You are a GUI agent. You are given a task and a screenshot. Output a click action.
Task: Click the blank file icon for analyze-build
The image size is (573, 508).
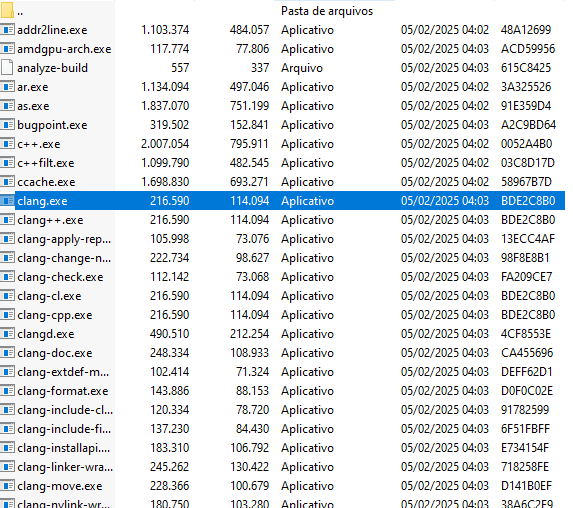coord(7,68)
